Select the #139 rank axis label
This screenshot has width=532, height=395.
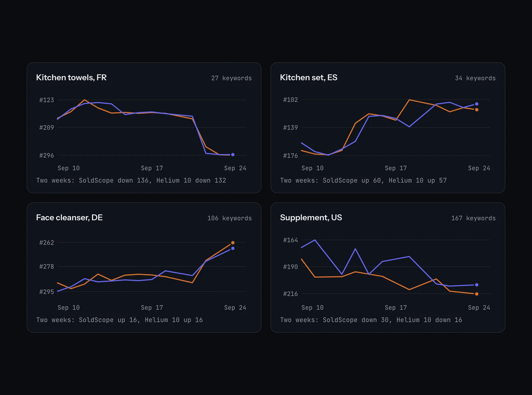(290, 127)
